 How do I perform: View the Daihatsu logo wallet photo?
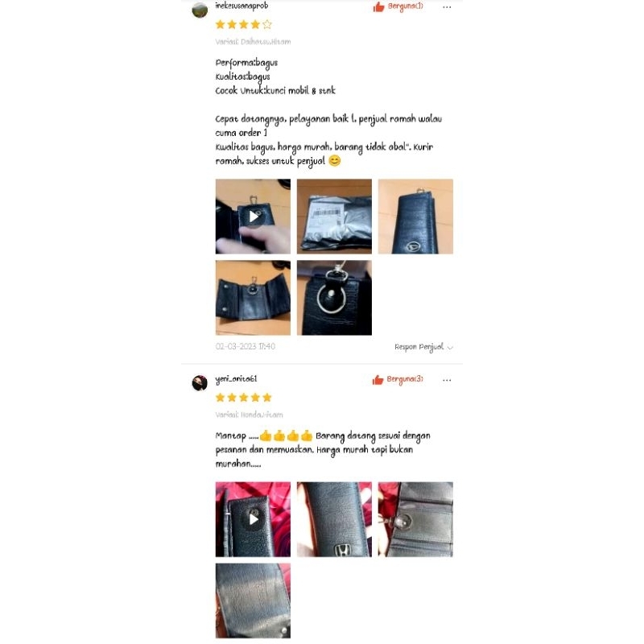[415, 217]
